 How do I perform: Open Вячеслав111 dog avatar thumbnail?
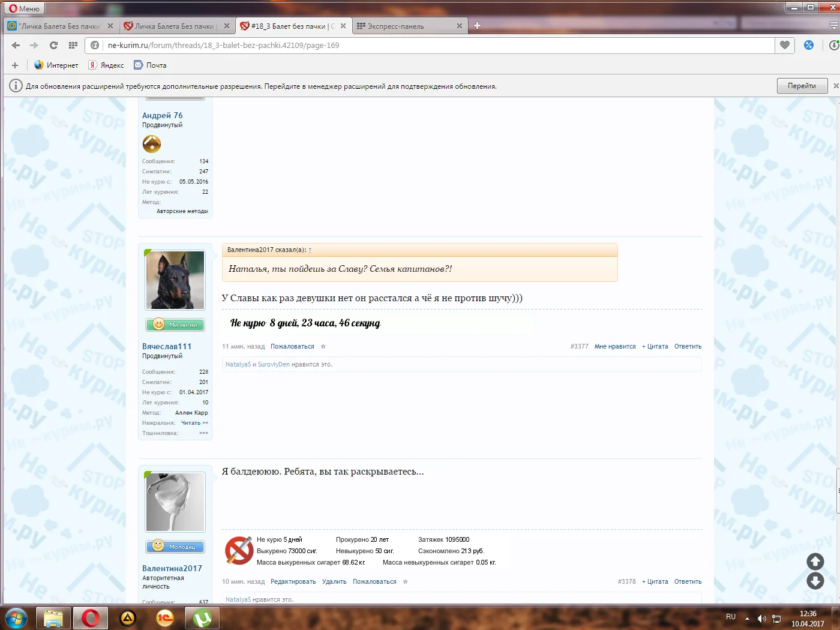pos(175,280)
